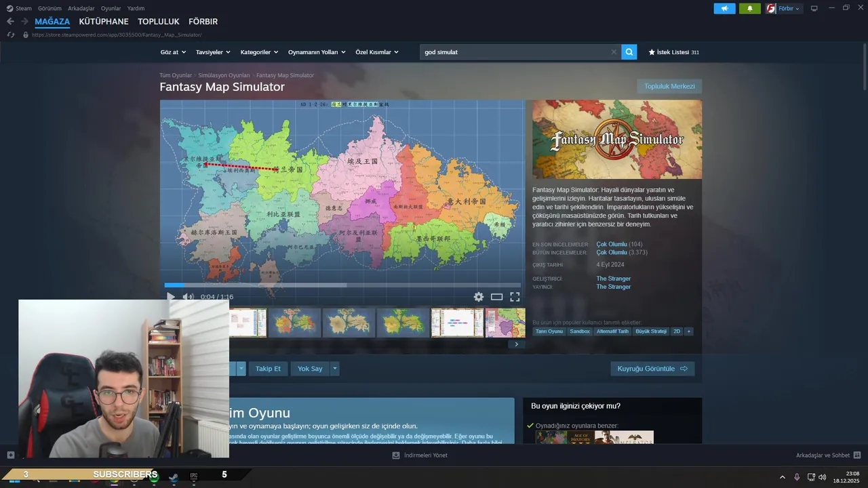The height and width of the screenshot is (488, 868).
Task: Click the add game plus icon
Action: [10, 455]
